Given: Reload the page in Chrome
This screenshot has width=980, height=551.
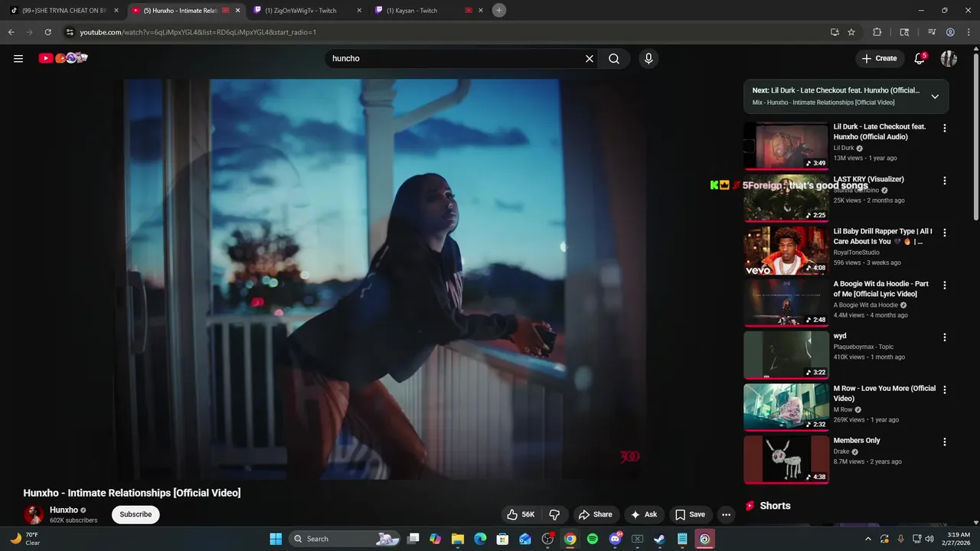Looking at the screenshot, I should click(x=47, y=32).
